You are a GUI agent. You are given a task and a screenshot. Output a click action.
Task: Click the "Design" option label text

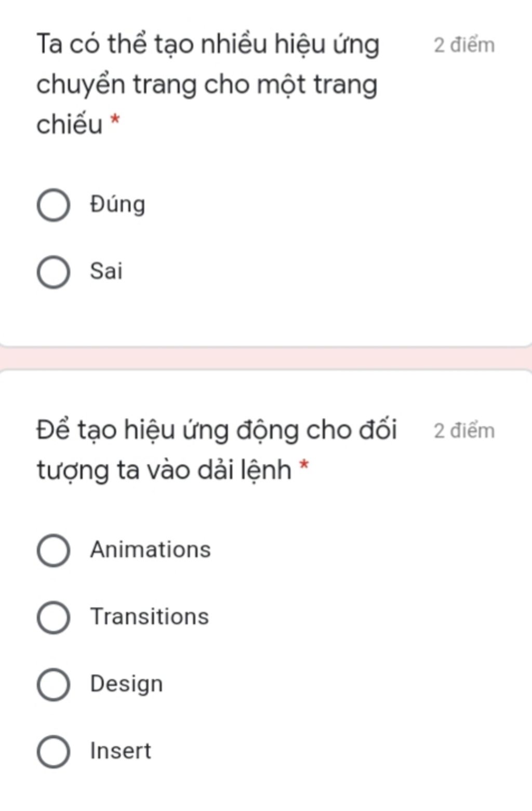coord(126,684)
